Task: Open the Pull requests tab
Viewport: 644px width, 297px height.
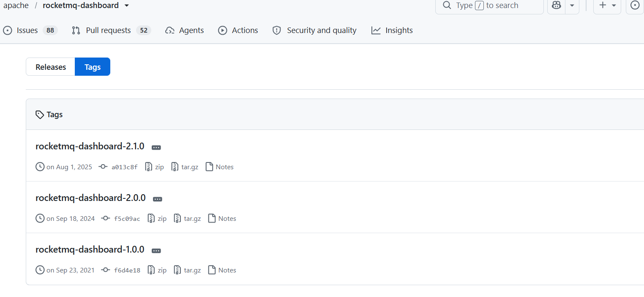Action: 111,30
